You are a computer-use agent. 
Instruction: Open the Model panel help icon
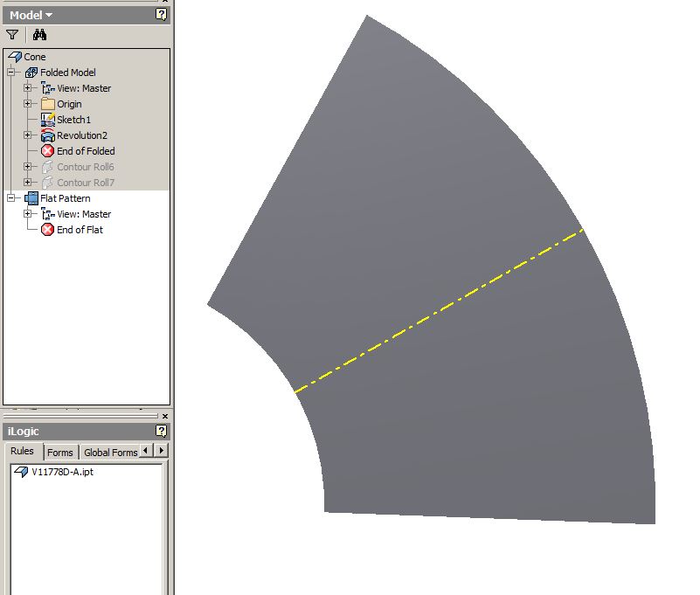[x=161, y=15]
